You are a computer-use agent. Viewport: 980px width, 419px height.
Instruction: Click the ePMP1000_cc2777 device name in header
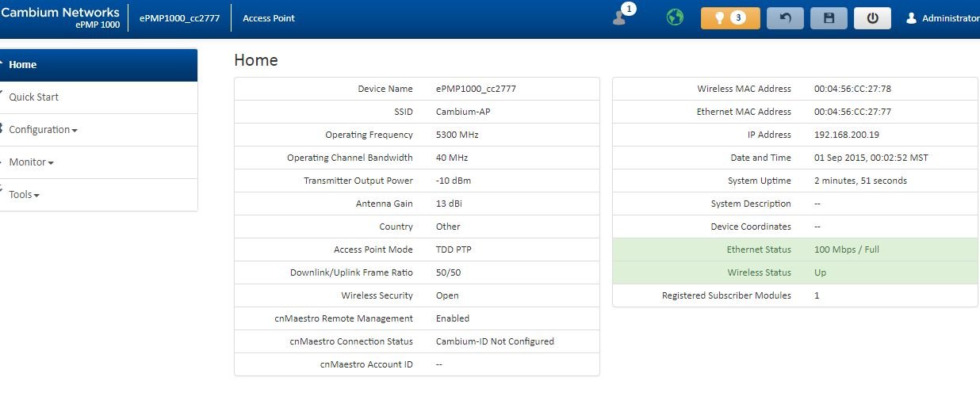pyautogui.click(x=179, y=18)
